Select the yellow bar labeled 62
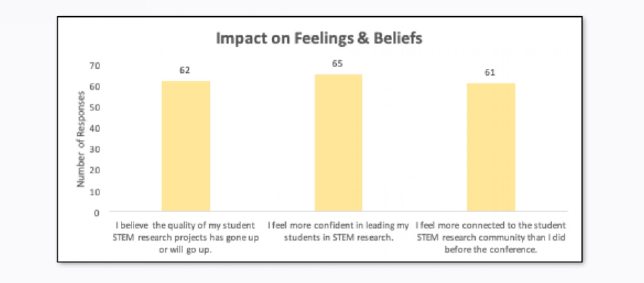Viewport: 644px width, 283px height. click(x=186, y=146)
